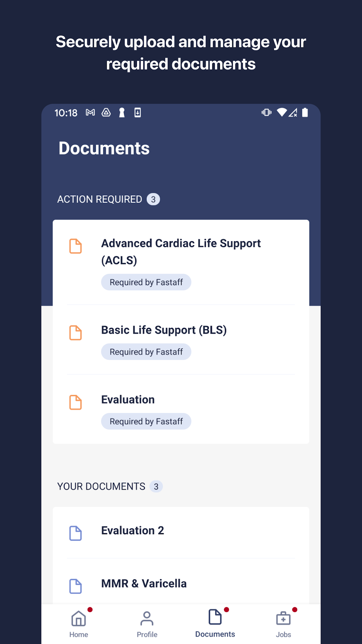Image resolution: width=362 pixels, height=644 pixels.
Task: Tap the Basic Life Support document icon
Action: click(75, 333)
